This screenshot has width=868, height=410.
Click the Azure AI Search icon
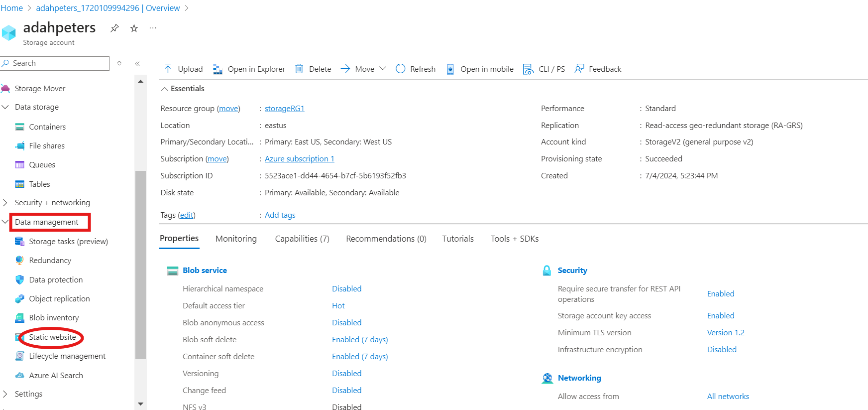[x=20, y=376]
